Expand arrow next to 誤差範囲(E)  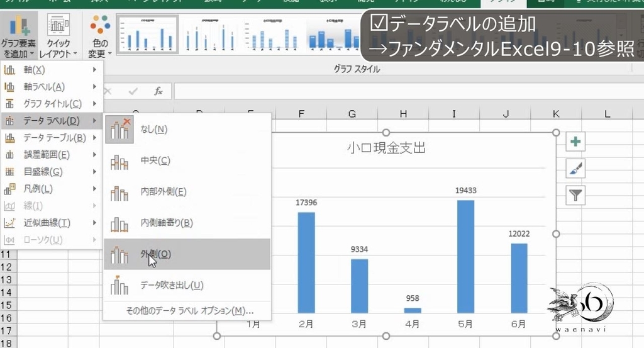(x=94, y=154)
